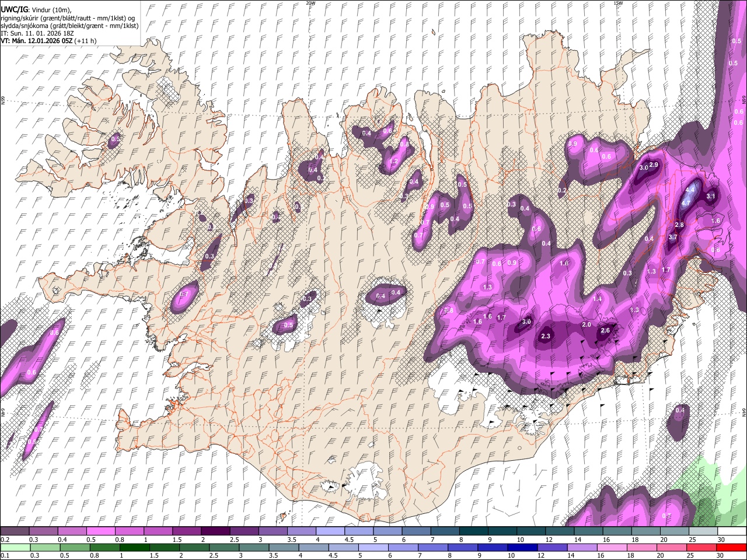Click the '15W' longitude label at the top edge
The width and height of the screenshot is (747, 560).
618,3
